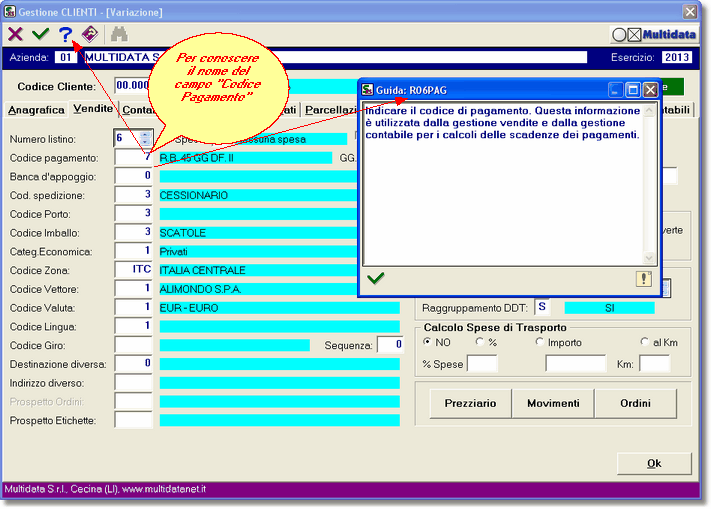Close the Guida R06PAG help window

click(650, 90)
